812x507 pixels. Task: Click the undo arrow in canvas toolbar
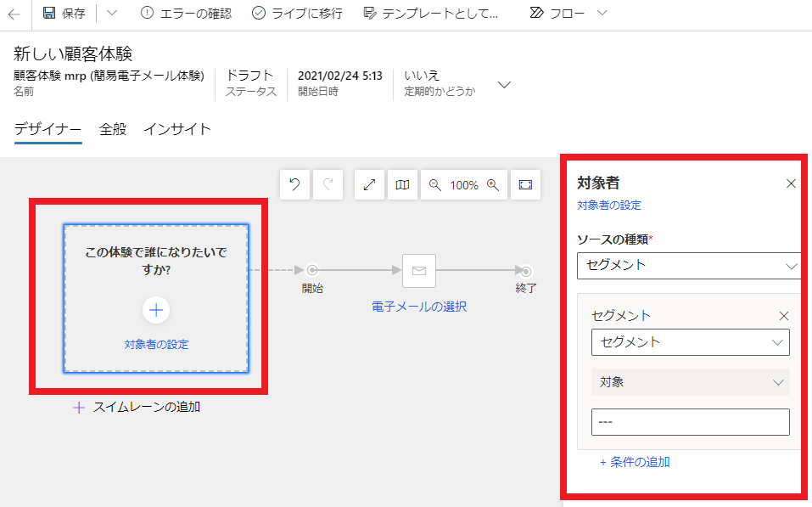click(294, 184)
